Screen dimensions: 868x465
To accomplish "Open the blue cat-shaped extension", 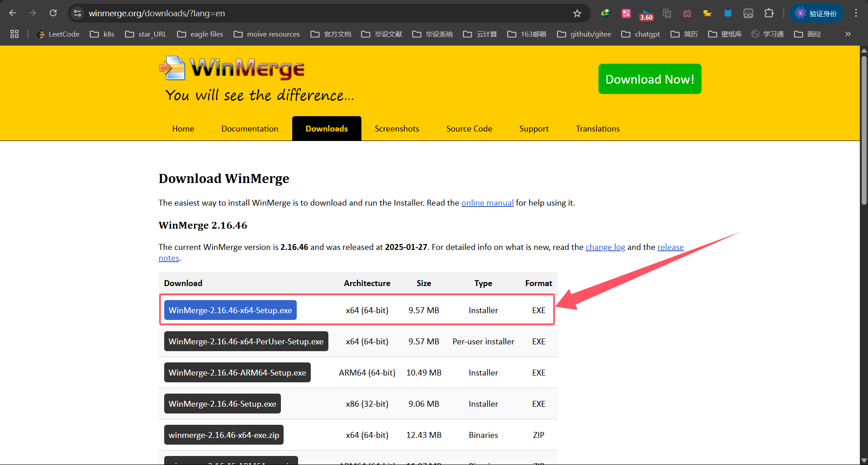I will (727, 13).
